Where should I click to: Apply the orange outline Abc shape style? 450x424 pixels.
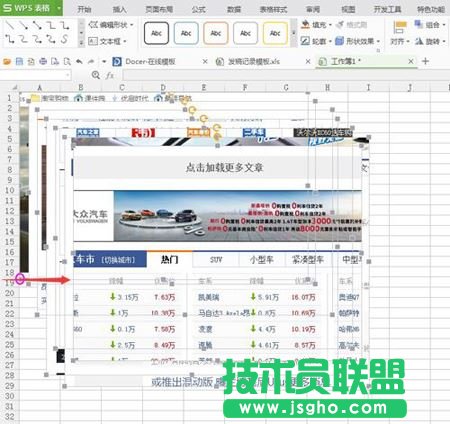[x=216, y=33]
